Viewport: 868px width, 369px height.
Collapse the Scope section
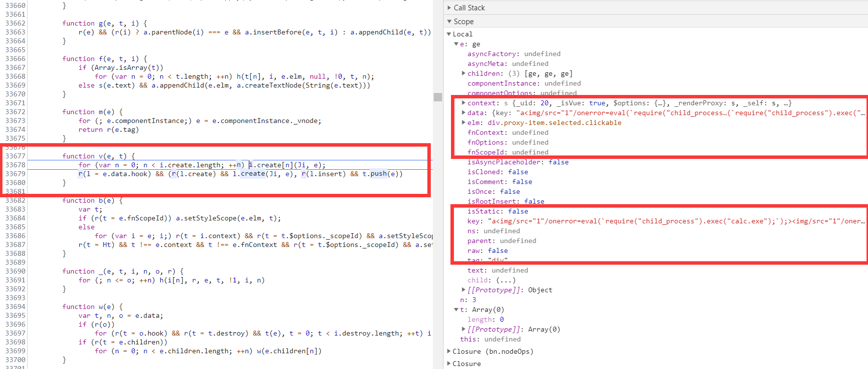pyautogui.click(x=449, y=22)
